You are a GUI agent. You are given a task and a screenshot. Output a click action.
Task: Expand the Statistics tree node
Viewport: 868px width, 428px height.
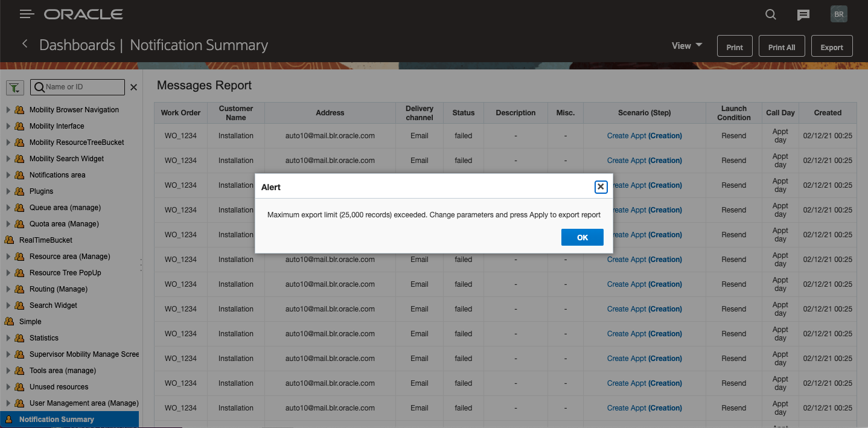[8, 338]
